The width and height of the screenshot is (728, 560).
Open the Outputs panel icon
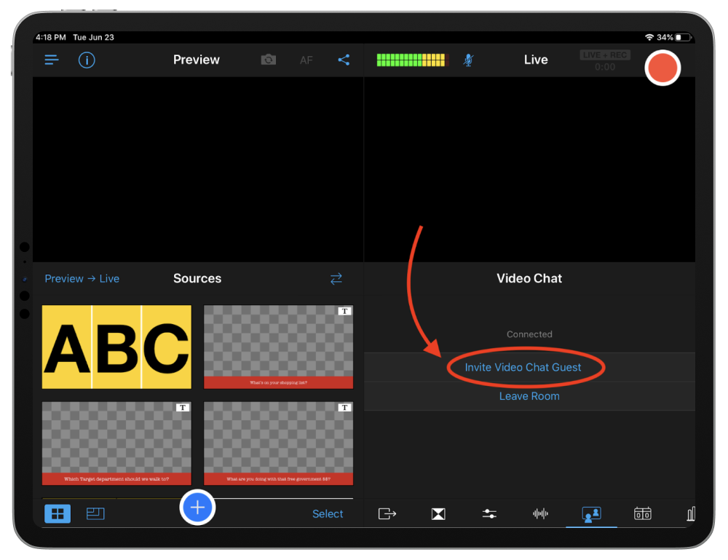pyautogui.click(x=387, y=513)
